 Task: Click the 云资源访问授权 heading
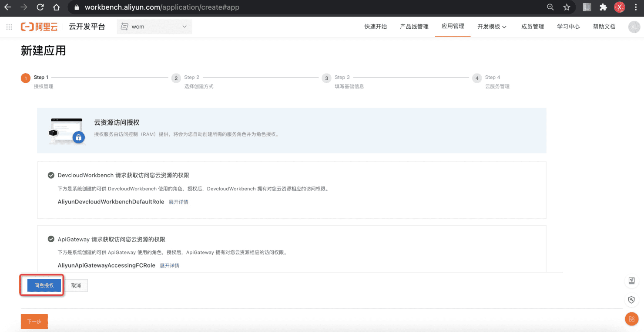(x=117, y=123)
